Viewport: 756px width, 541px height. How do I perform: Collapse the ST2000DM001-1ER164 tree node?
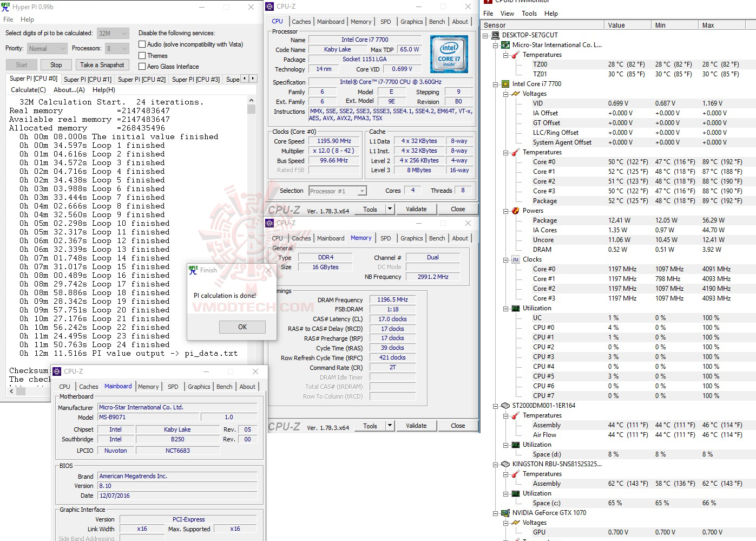[495, 406]
